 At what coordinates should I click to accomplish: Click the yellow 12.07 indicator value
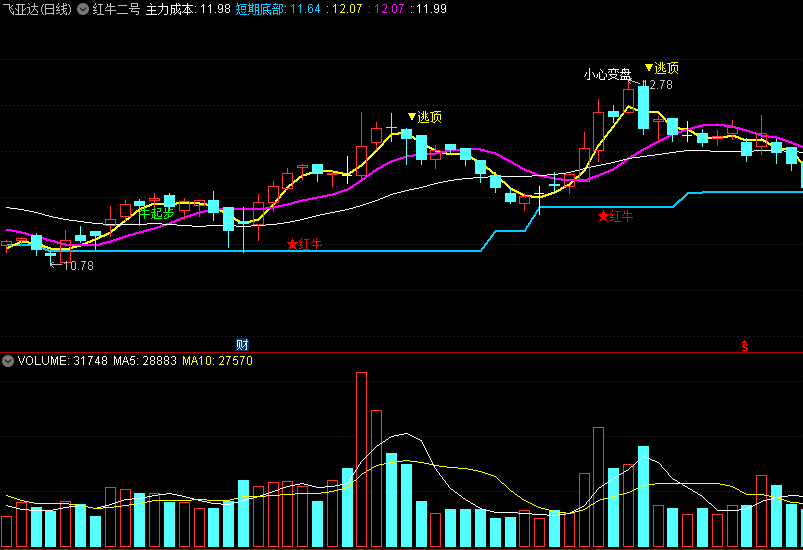pos(347,9)
